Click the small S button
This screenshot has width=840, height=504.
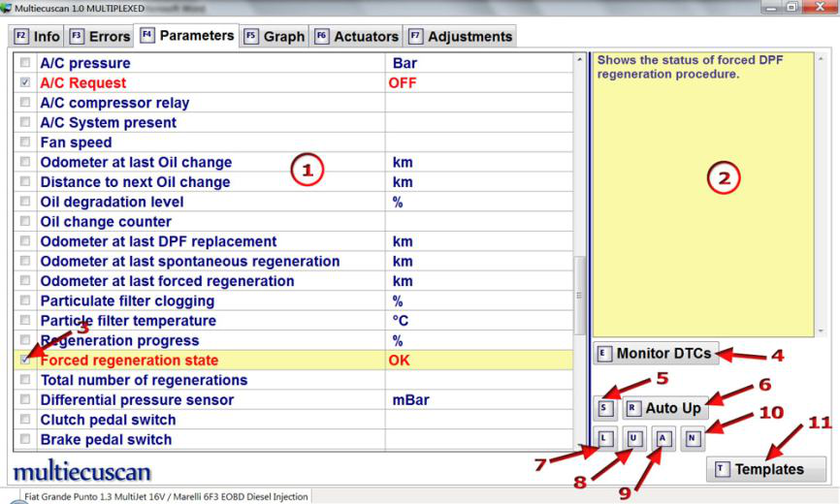605,408
